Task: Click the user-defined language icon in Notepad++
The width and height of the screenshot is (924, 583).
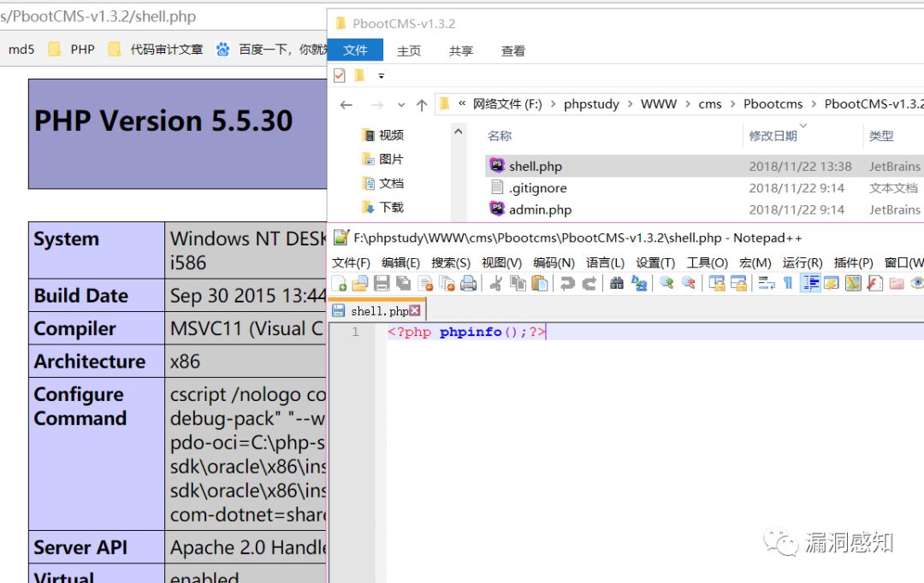Action: (x=832, y=284)
